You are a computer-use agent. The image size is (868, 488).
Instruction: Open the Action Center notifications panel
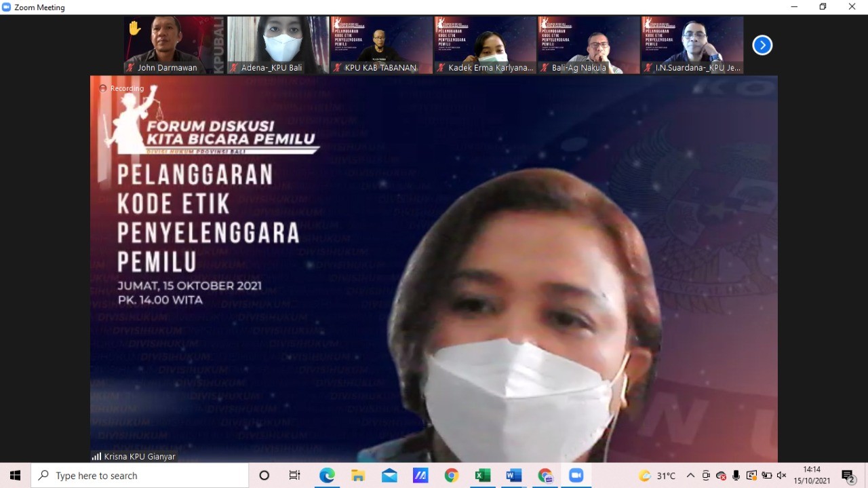click(x=848, y=476)
